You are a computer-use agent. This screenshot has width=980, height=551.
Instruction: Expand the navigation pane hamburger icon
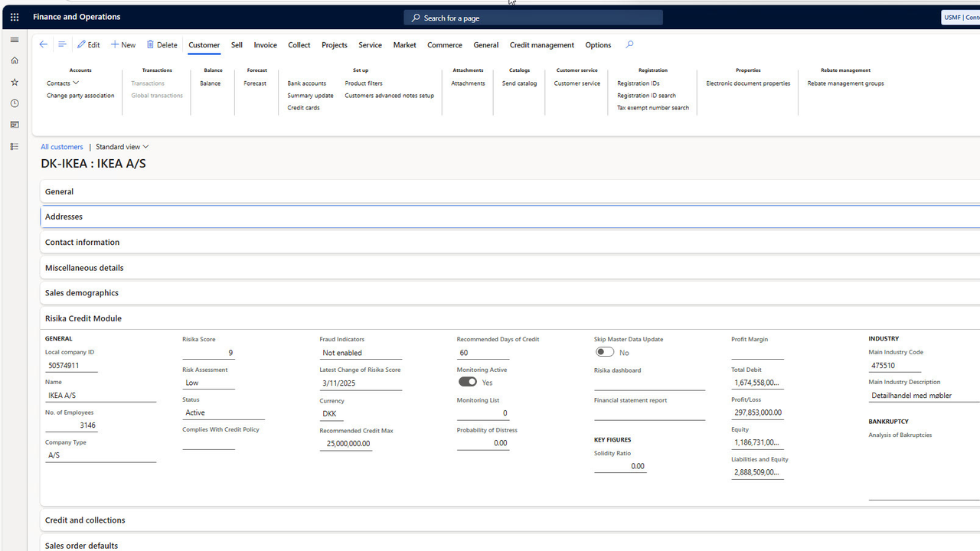click(x=15, y=40)
